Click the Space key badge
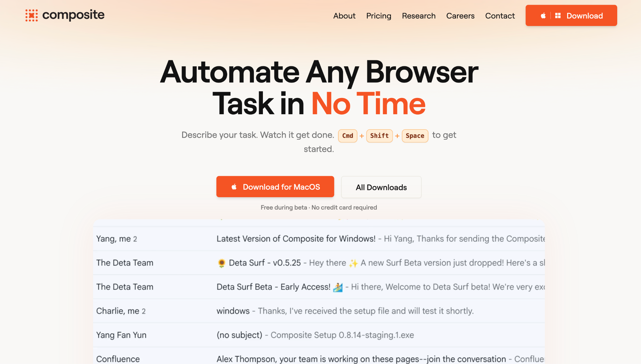Screen dimensions: 641x364 tap(415, 136)
